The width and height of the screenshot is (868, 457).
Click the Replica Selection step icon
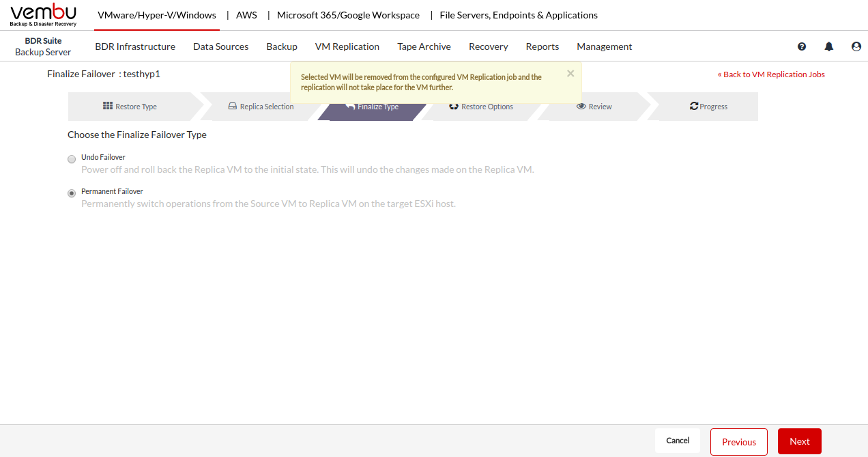coord(232,107)
